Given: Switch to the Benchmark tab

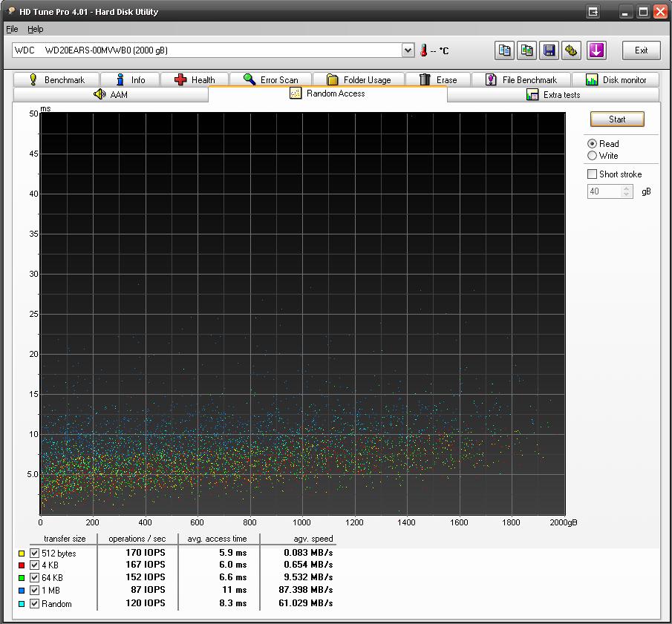Looking at the screenshot, I should pyautogui.click(x=56, y=79).
